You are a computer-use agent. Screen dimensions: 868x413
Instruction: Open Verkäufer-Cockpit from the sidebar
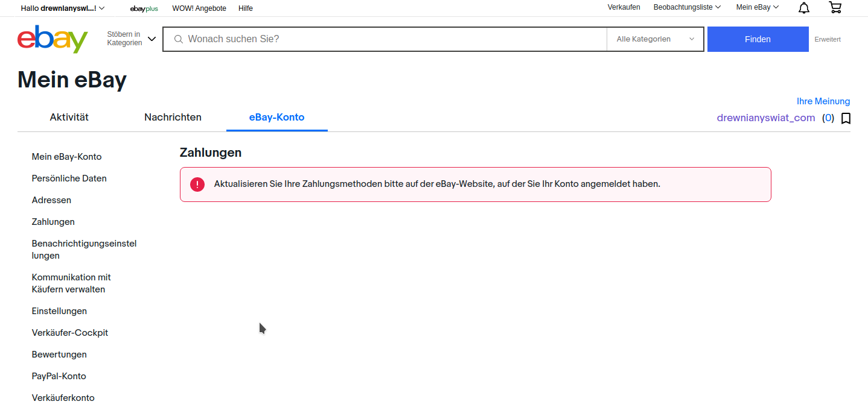pos(69,332)
